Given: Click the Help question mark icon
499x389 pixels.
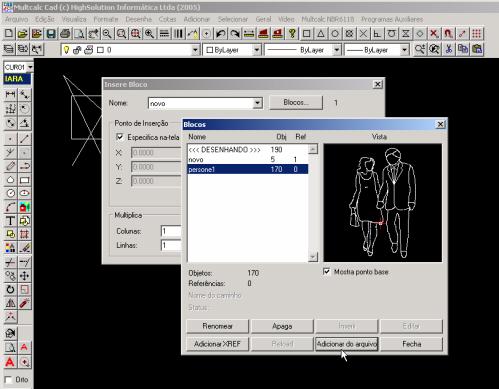Looking at the screenshot, I should (x=292, y=34).
